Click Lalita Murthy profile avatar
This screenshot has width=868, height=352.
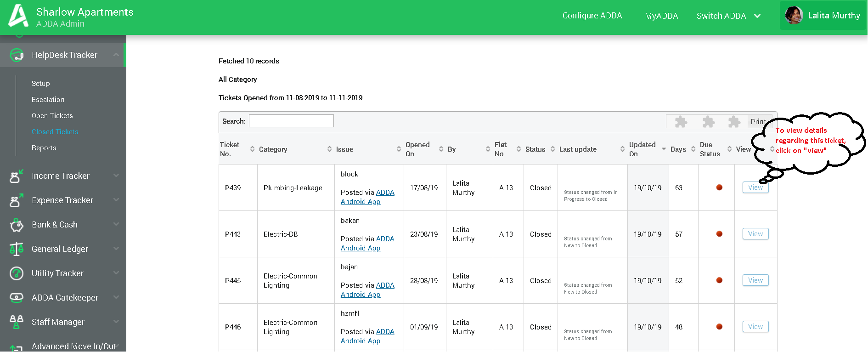click(794, 15)
